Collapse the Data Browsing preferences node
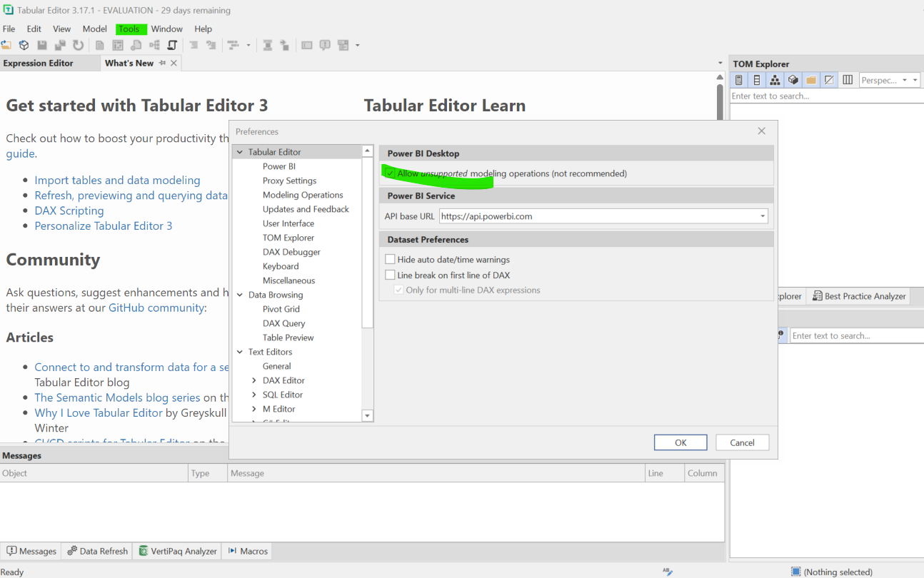 point(240,295)
